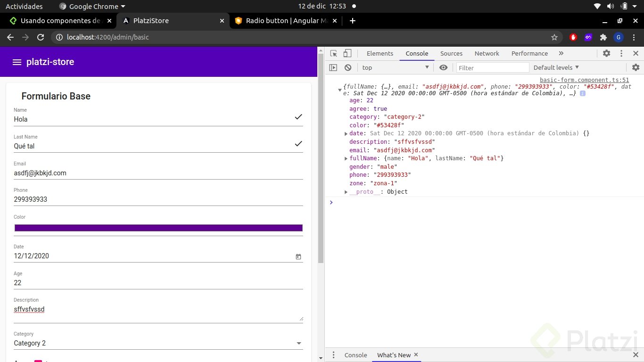This screenshot has width=644, height=362.
Task: Reload the localhost page
Action: (x=41, y=37)
